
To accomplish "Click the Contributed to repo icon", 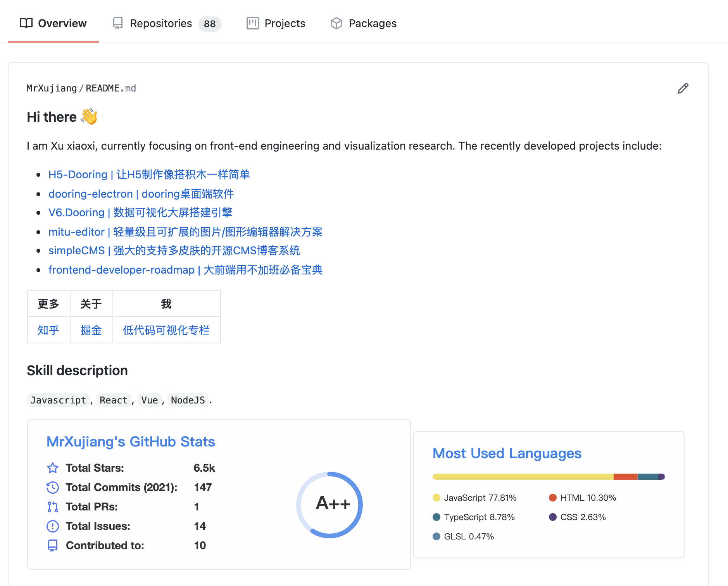I will pos(53,545).
